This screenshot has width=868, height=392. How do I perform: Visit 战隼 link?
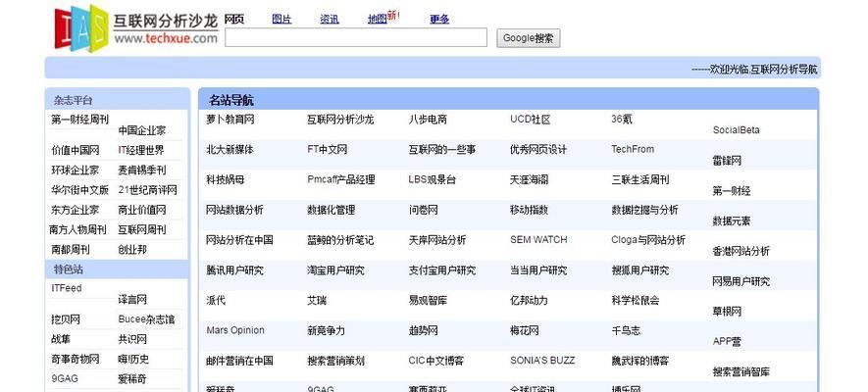click(61, 339)
